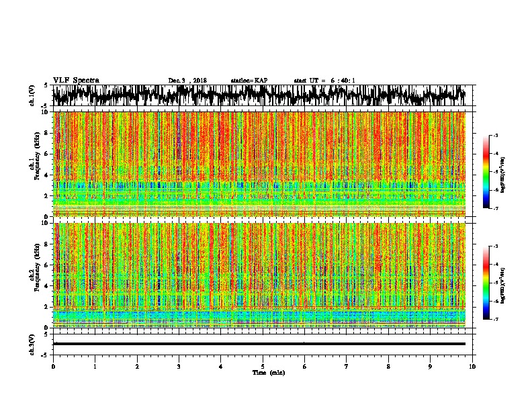
Task: Click the ch.3(V) axis "-5" tick label
Action: (46, 355)
